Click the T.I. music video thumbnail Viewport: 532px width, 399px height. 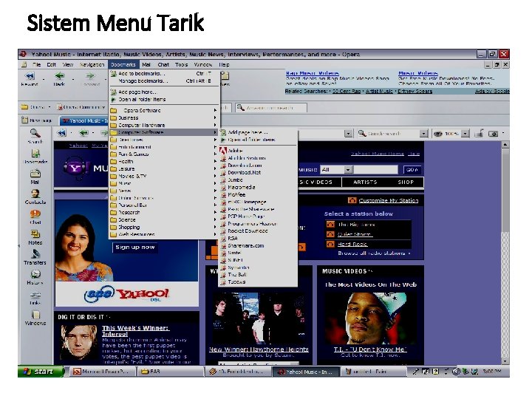[370, 318]
